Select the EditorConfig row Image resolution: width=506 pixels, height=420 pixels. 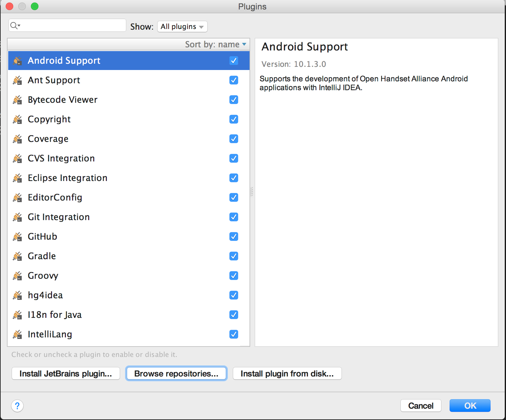129,197
